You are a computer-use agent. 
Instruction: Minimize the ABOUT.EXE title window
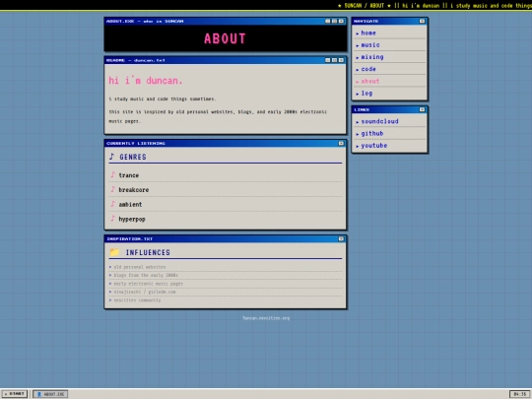click(x=327, y=21)
